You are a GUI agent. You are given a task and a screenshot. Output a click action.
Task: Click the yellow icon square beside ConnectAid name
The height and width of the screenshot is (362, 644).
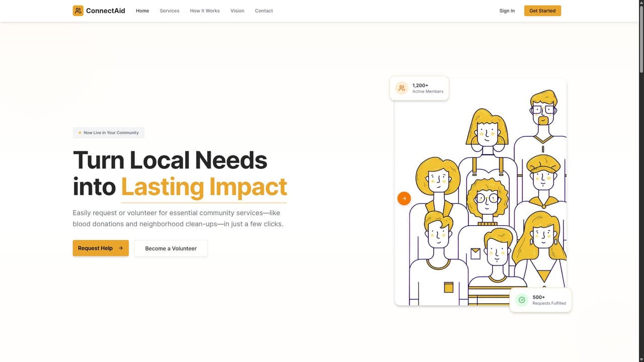click(x=77, y=11)
